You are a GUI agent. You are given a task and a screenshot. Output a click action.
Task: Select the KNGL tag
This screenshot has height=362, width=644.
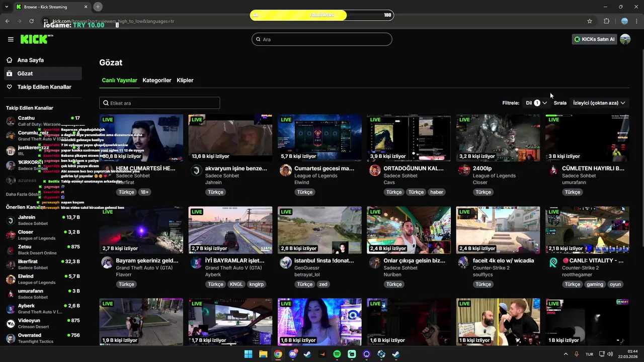point(236,284)
